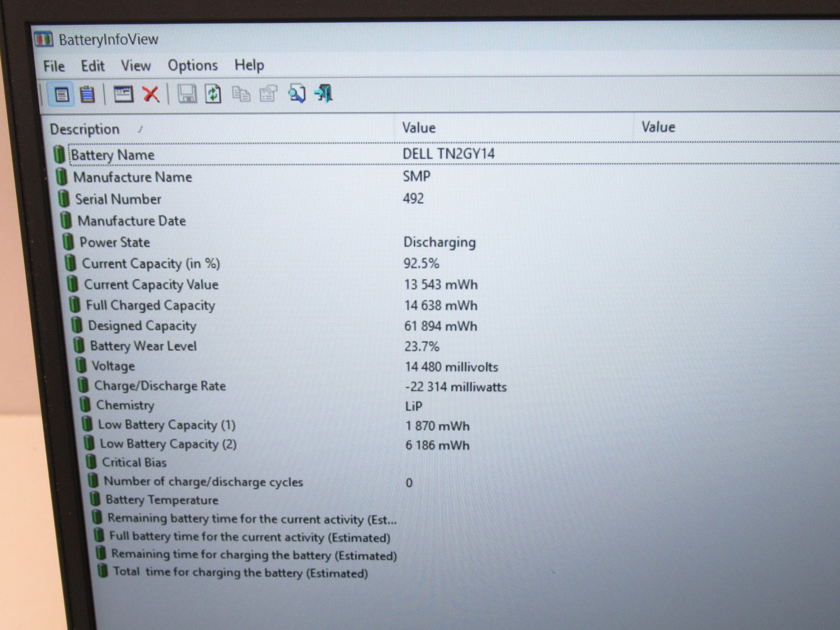The image size is (840, 630).
Task: Click the battery icon beside Power State
Action: tap(68, 242)
